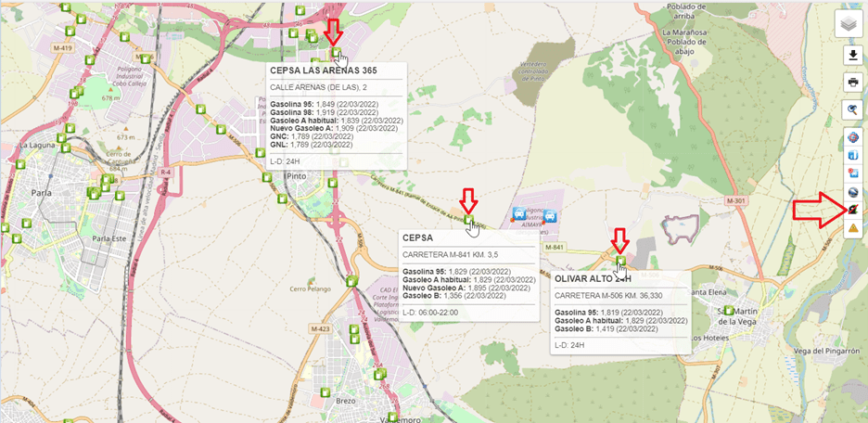The image size is (868, 423).
Task: Click the CARRETERA M-841 KM. 3,5 address
Action: pyautogui.click(x=450, y=255)
